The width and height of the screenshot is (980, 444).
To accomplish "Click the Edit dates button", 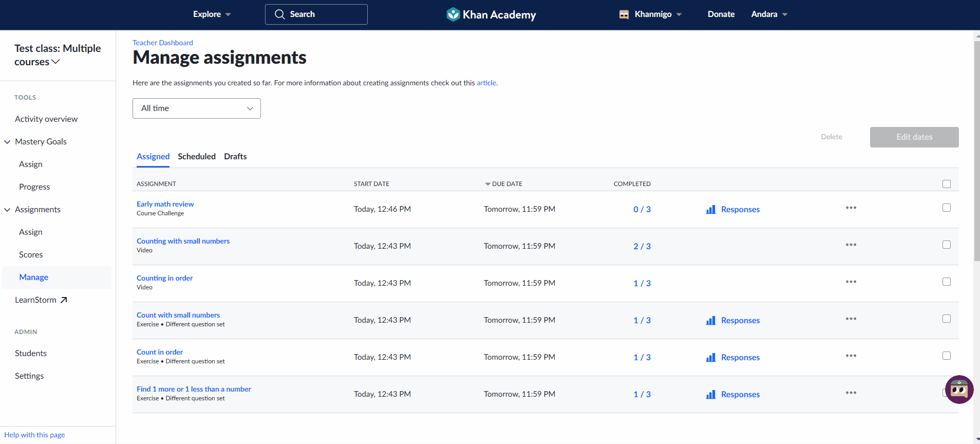I will coord(914,137).
